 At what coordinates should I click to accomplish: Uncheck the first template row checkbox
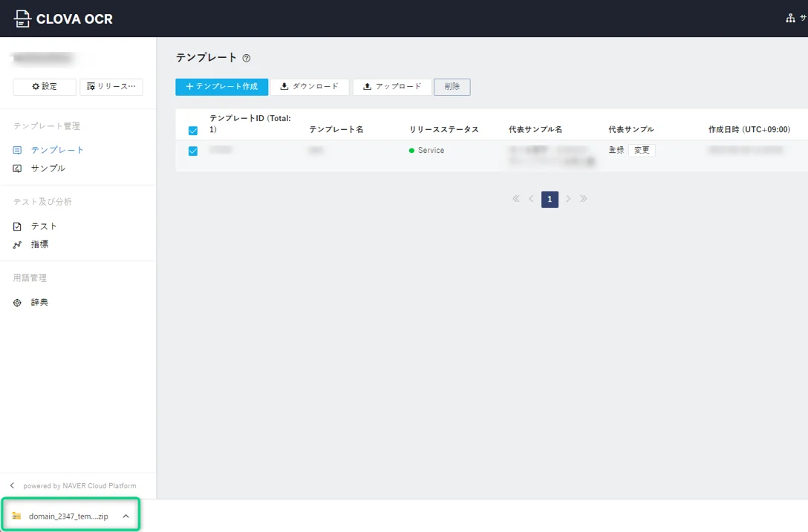(x=193, y=151)
